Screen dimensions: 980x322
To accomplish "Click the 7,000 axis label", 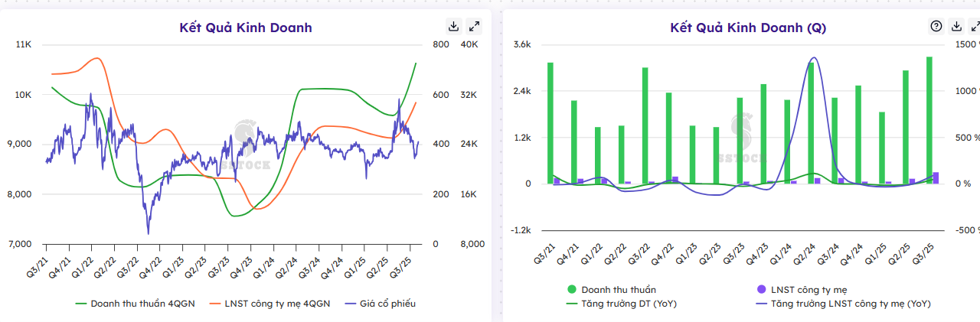I will [x=19, y=244].
